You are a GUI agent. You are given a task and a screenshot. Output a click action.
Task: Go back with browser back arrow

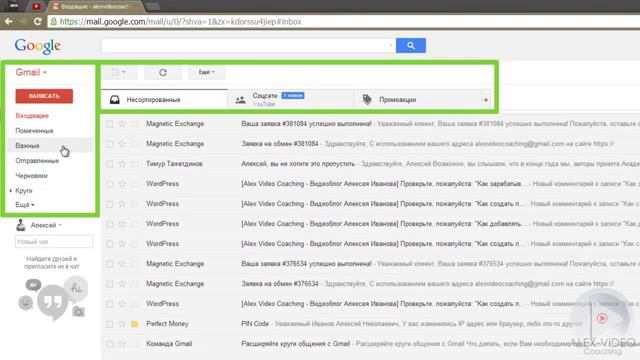coord(9,21)
